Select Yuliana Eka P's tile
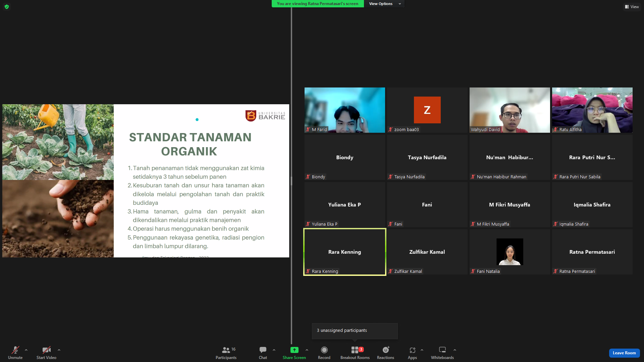The width and height of the screenshot is (644, 362). (345, 204)
